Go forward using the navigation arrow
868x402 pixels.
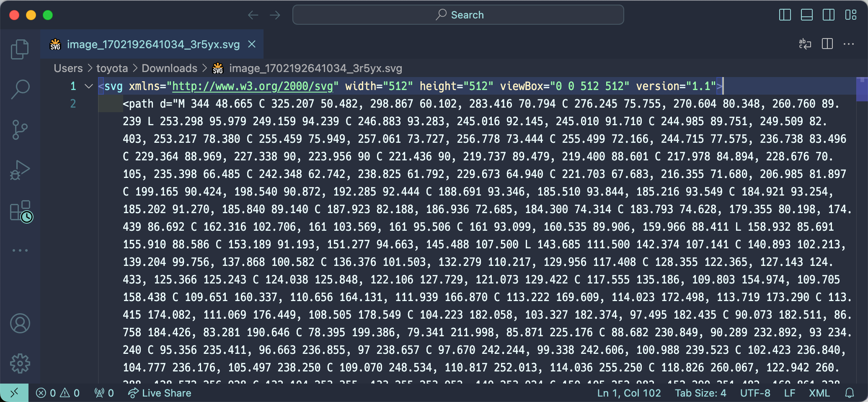(275, 15)
